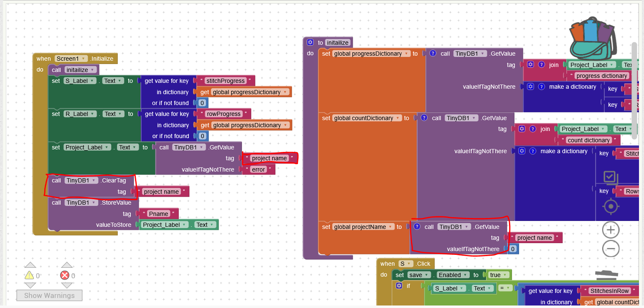Image resolution: width=644 pixels, height=308 pixels.
Task: Open TinyDB1 dropdown in the ClearTag block
Action: pyautogui.click(x=82, y=180)
